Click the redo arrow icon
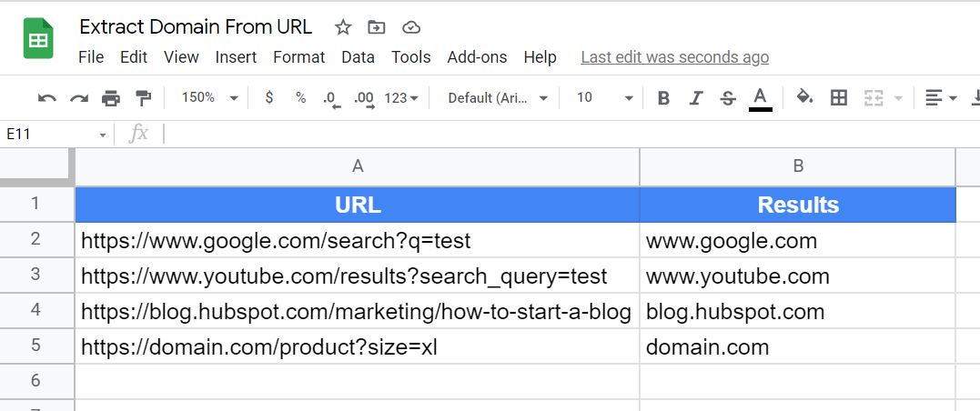The image size is (980, 411). tap(79, 98)
